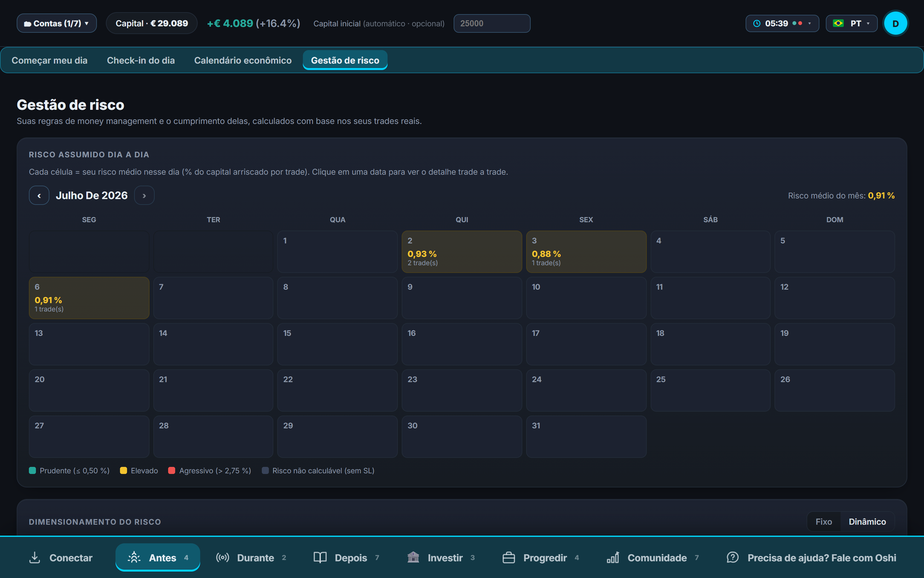924x578 pixels.
Task: Open the Progredir briefcase icon section
Action: click(509, 557)
